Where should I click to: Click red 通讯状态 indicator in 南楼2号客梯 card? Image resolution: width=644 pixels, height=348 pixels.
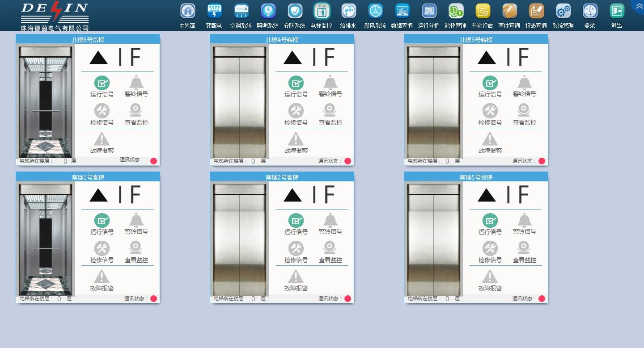pos(348,299)
